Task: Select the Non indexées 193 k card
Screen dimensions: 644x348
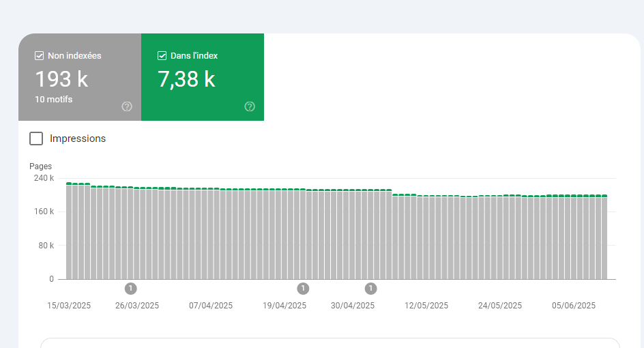Action: [x=80, y=77]
